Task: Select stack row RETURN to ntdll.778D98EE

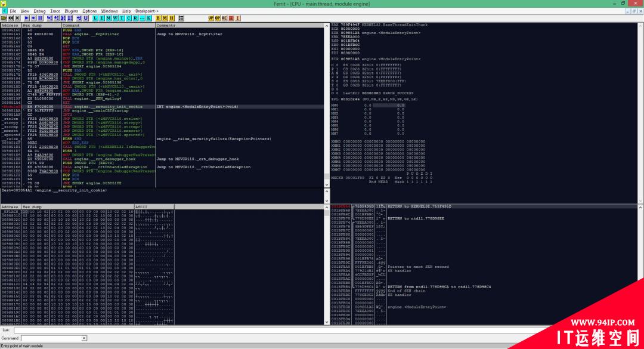Action: (x=485, y=218)
